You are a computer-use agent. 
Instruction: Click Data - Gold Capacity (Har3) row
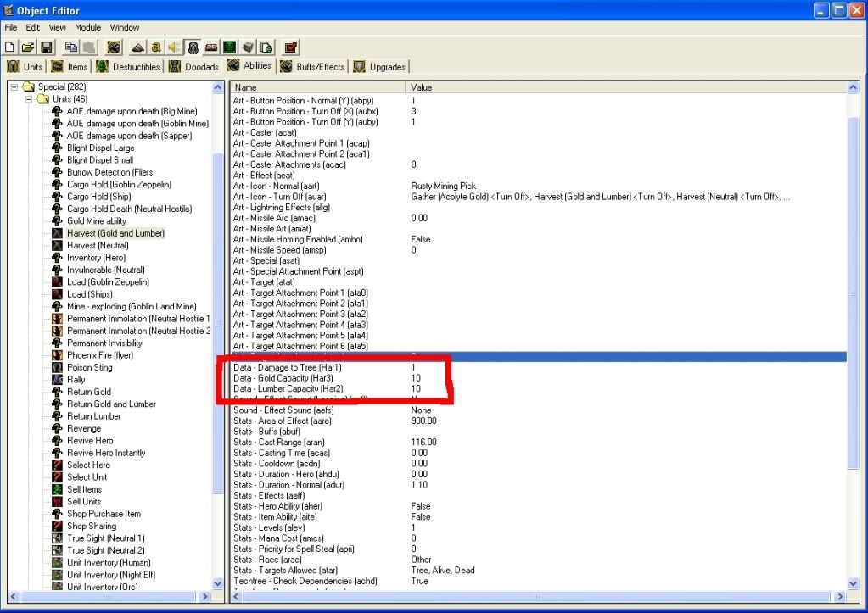pos(539,378)
